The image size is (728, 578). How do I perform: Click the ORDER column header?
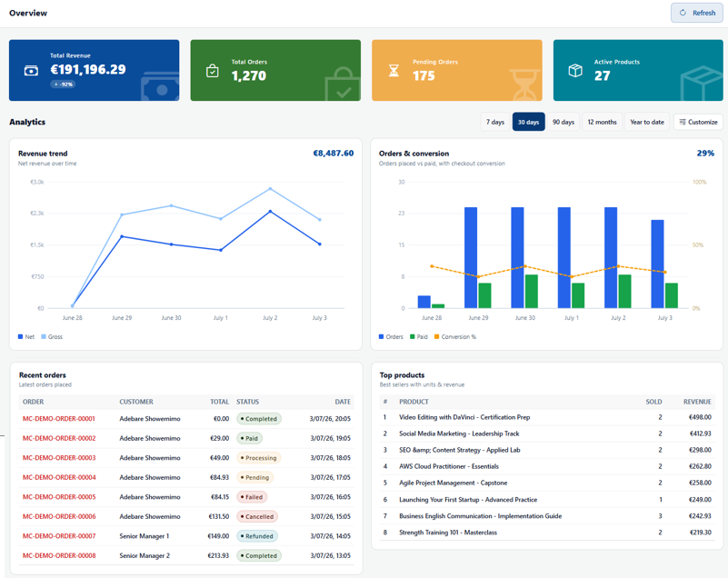[34, 402]
